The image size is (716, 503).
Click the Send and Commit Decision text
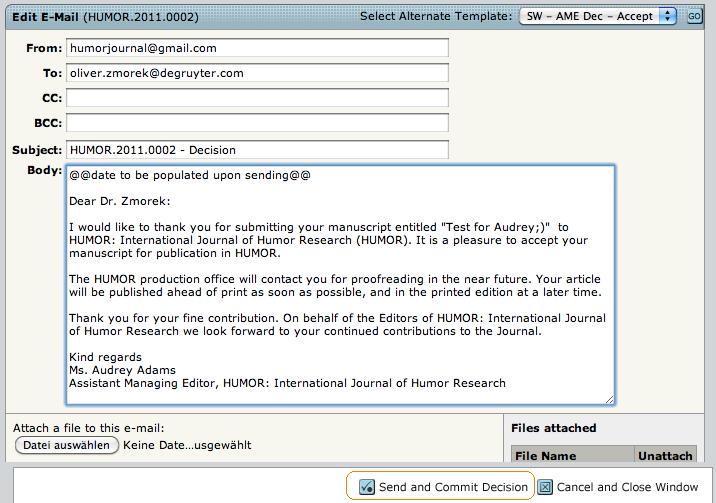[453, 487]
